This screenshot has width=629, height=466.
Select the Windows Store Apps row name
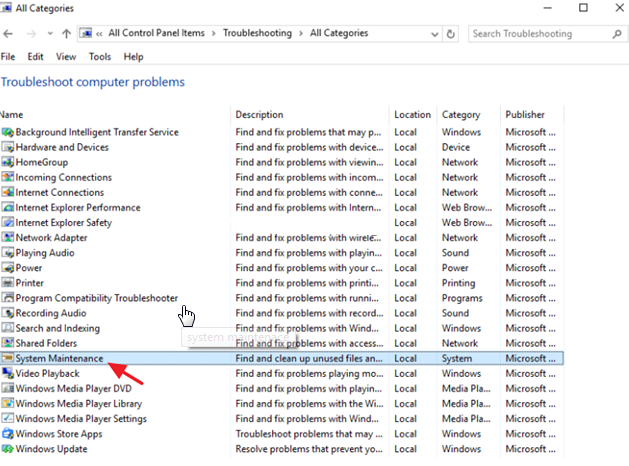tap(59, 434)
